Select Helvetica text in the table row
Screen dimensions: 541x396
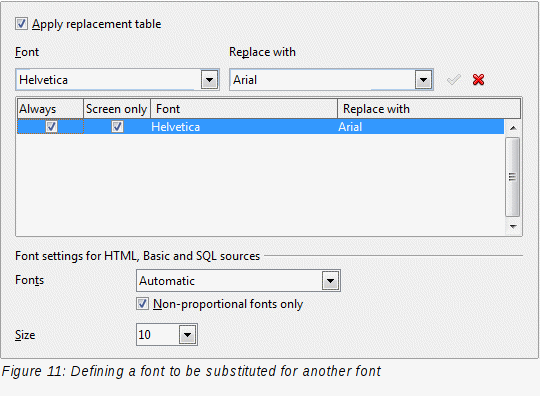click(175, 127)
